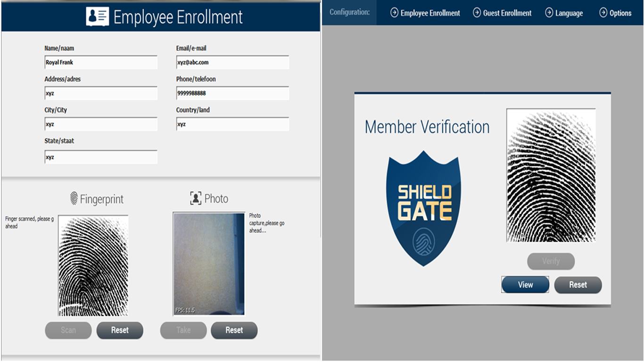This screenshot has width=644, height=362.
Task: Click the Email/e-mail input field
Action: tap(232, 62)
